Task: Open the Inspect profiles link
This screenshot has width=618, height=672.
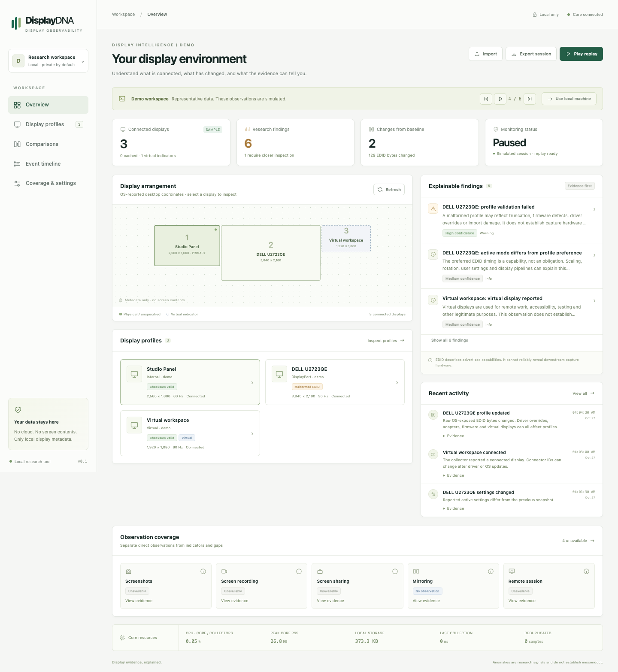Action: (x=386, y=341)
